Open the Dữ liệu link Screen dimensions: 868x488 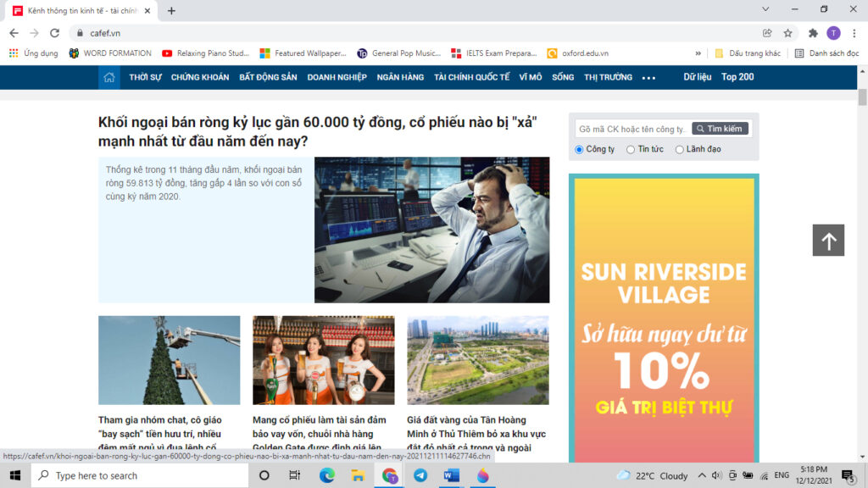[x=697, y=77]
